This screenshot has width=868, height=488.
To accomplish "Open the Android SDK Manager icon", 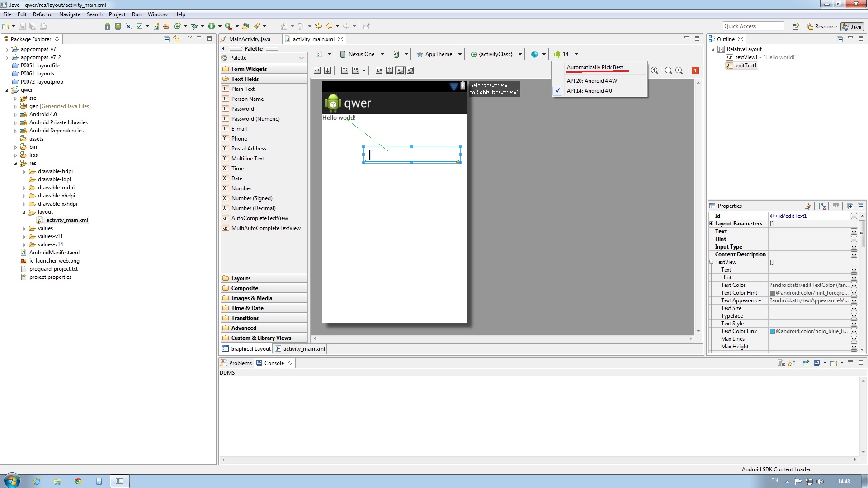I will pyautogui.click(x=108, y=27).
